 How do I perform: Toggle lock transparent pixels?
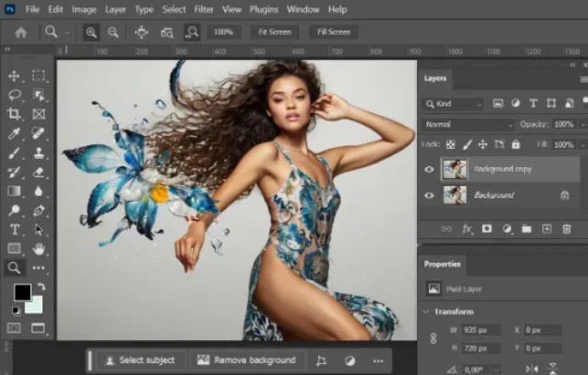[x=450, y=144]
